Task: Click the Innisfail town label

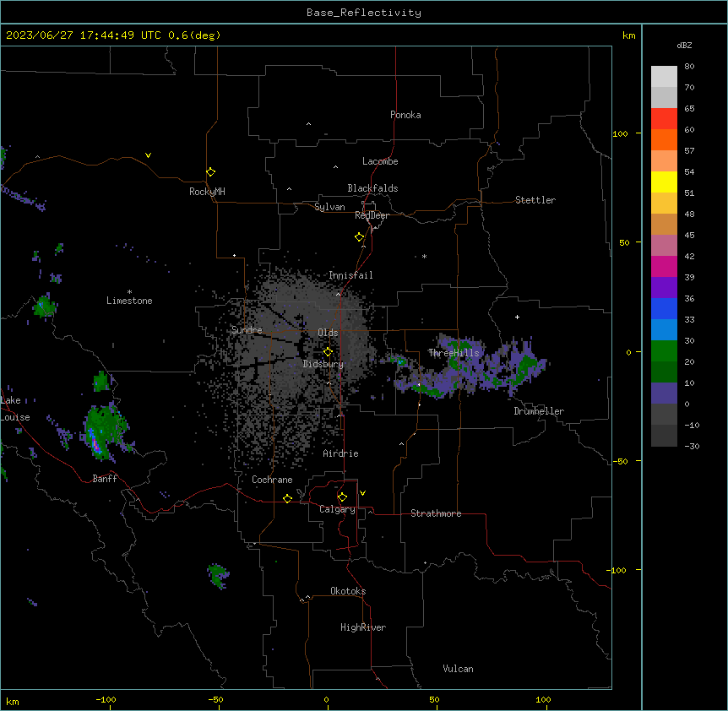Action: (350, 275)
